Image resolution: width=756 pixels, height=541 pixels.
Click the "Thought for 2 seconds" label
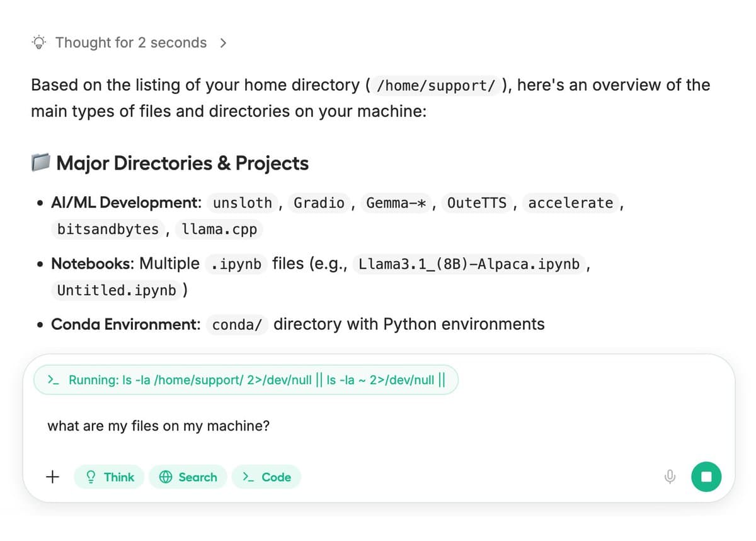(x=130, y=43)
